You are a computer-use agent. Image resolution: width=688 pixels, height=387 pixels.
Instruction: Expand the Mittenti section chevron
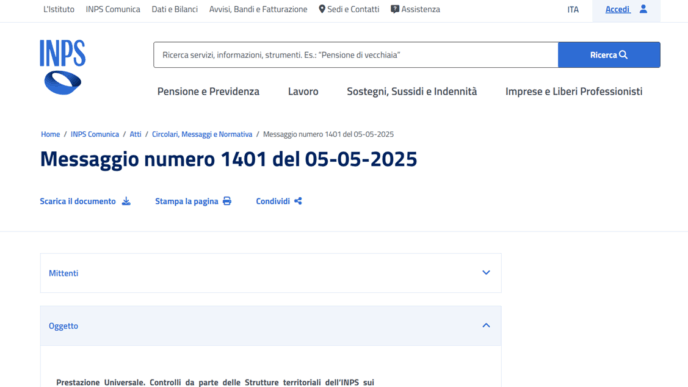(x=486, y=272)
